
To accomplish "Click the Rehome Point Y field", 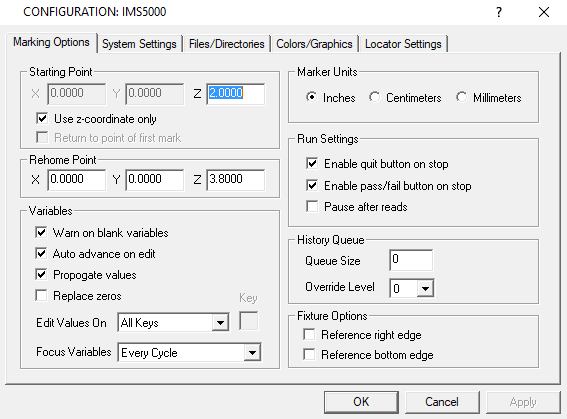I will pos(155,179).
